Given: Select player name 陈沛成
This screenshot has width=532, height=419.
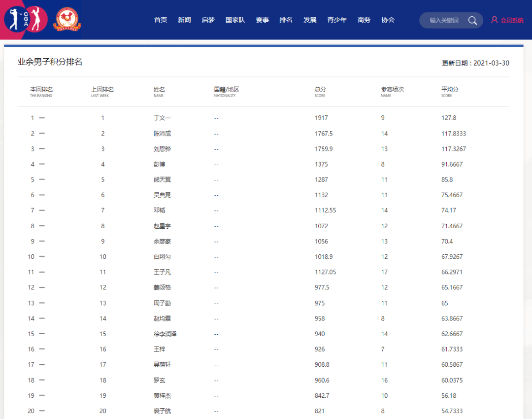Looking at the screenshot, I should pyautogui.click(x=162, y=134).
